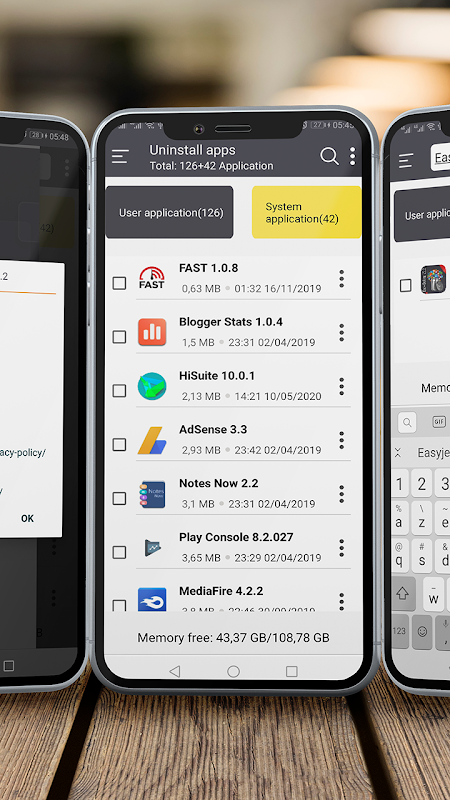Click the AdSense 3.3 name
This screenshot has height=800, width=450.
(x=213, y=430)
